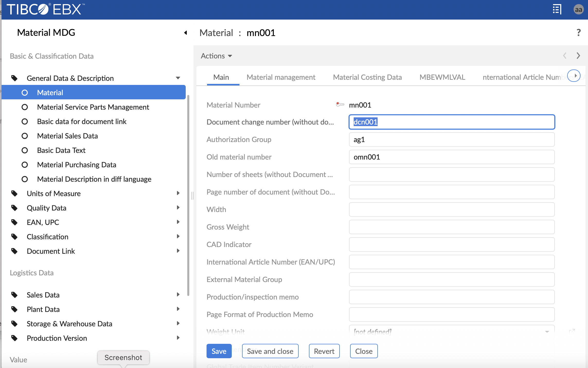
Task: Click the pane splitter handle
Action: click(x=192, y=196)
